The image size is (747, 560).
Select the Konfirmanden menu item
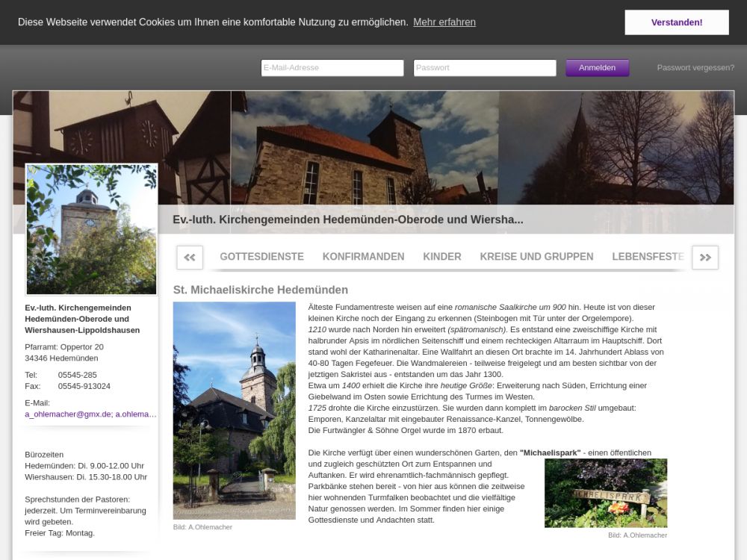tap(363, 257)
